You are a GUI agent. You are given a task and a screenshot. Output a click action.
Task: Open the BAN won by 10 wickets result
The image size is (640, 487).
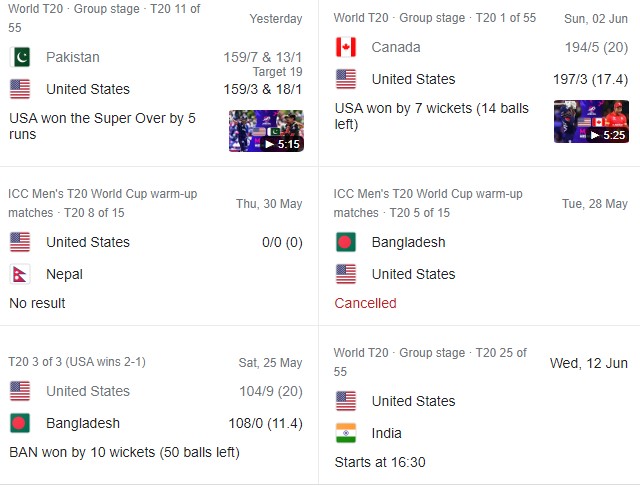124,452
